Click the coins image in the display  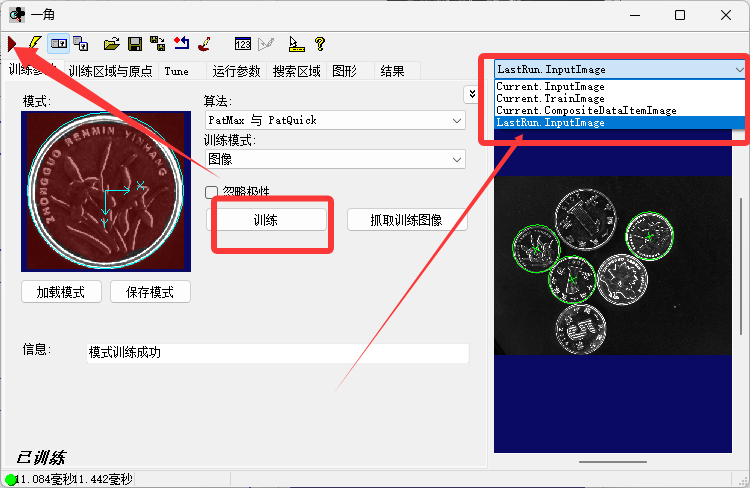point(613,266)
